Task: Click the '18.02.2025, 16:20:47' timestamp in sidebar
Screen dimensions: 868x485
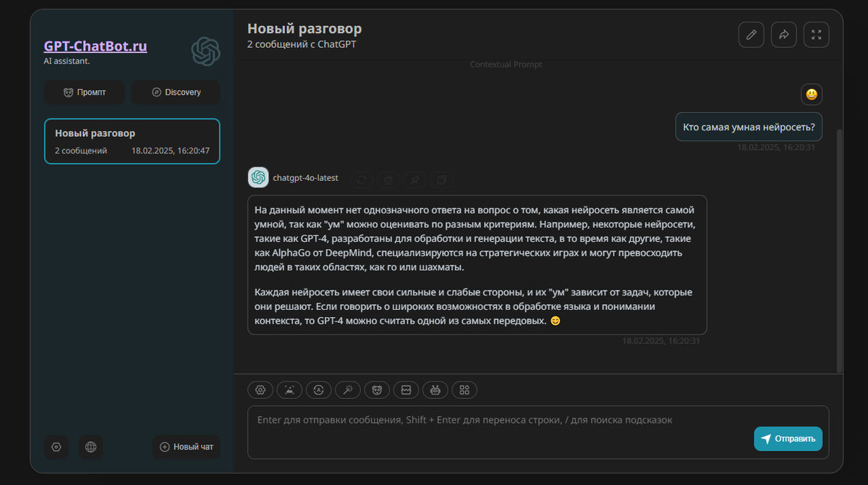Action: (171, 151)
